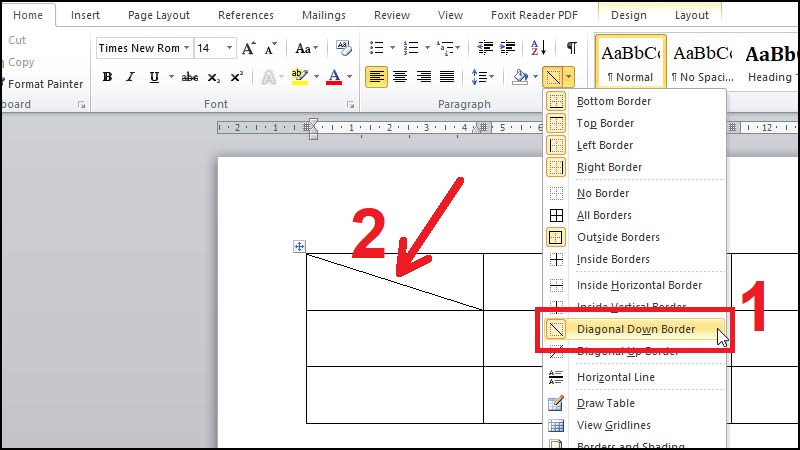This screenshot has width=800, height=450.
Task: Click the Clear Formatting icon
Action: point(343,48)
